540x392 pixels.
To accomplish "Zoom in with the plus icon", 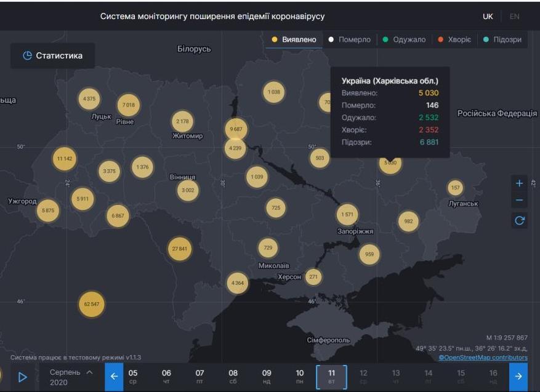I will tap(519, 183).
